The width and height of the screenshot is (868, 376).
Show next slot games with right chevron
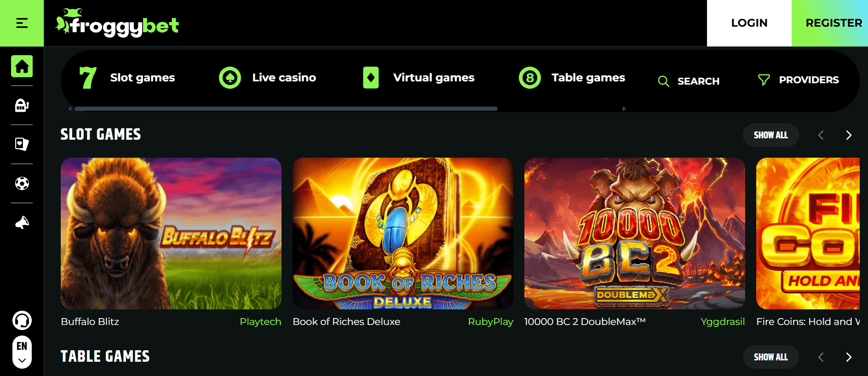[x=849, y=135]
